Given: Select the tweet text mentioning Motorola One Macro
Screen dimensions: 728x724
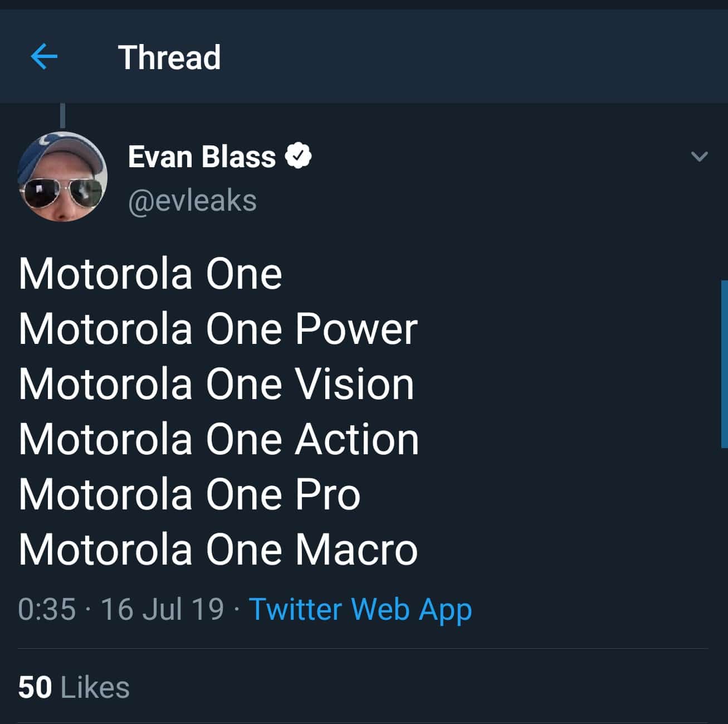Looking at the screenshot, I should pyautogui.click(x=217, y=548).
